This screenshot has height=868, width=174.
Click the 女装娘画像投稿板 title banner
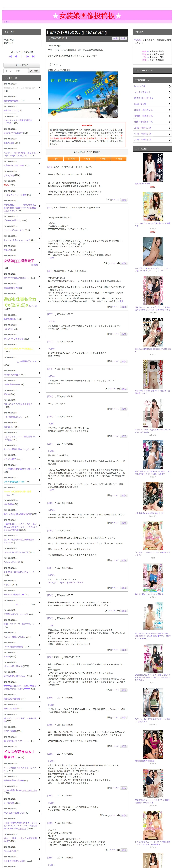(x=87, y=15)
